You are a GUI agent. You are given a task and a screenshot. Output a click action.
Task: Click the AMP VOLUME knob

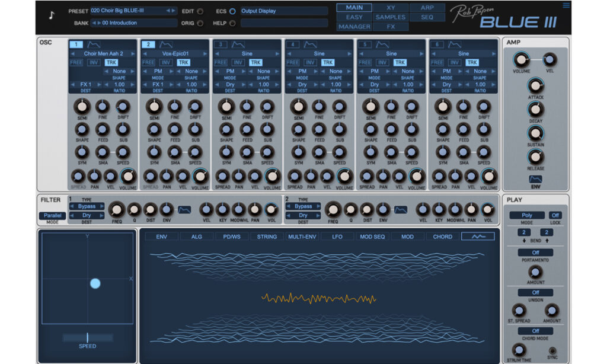click(521, 60)
